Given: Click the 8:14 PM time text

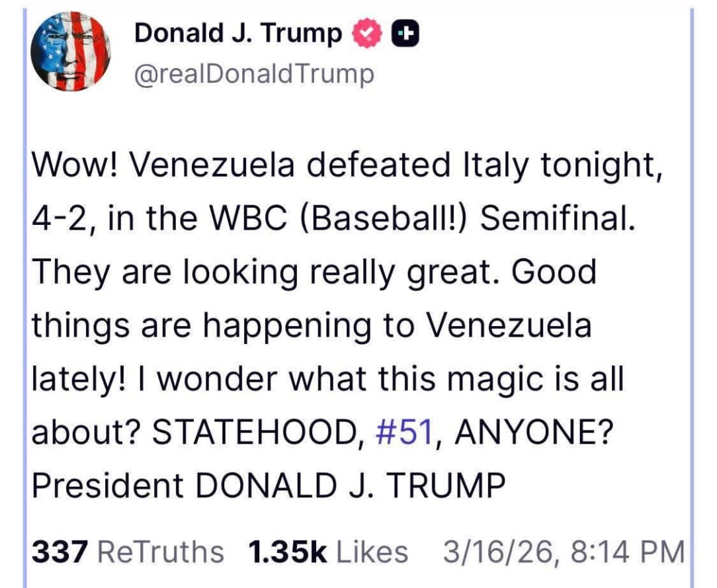Looking at the screenshot, I should (x=628, y=552).
